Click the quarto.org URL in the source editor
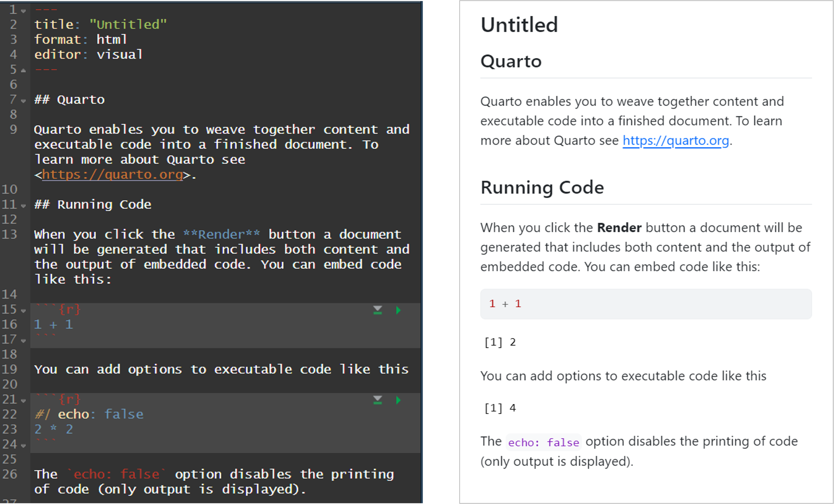The height and width of the screenshot is (504, 834). tap(112, 175)
